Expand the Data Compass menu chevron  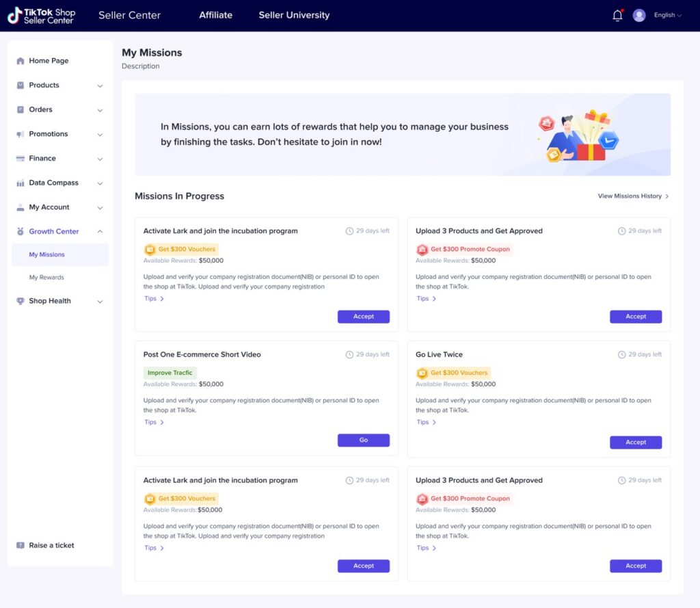coord(100,183)
